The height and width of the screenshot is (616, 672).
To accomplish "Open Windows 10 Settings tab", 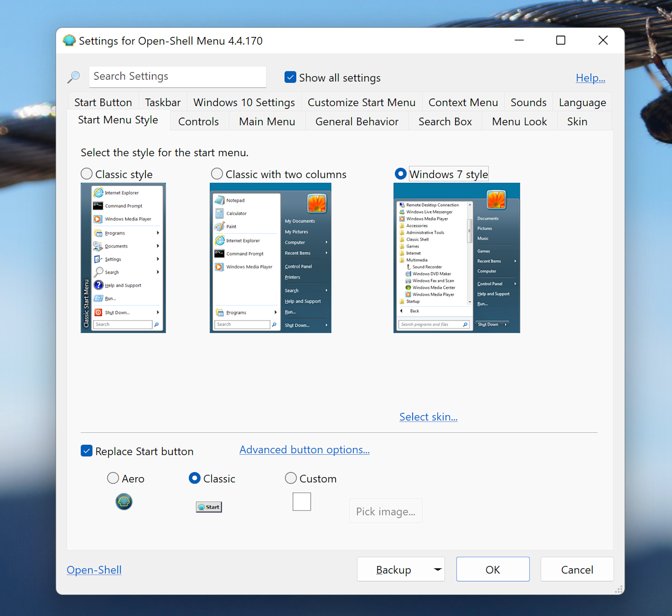I will point(244,103).
